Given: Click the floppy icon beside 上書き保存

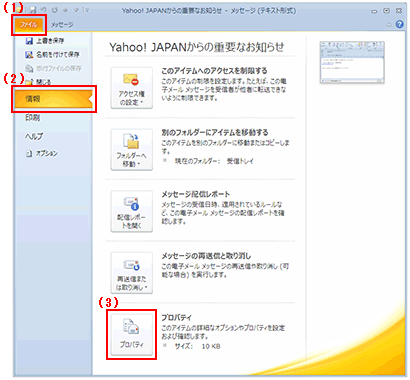Looking at the screenshot, I should click(x=29, y=41).
